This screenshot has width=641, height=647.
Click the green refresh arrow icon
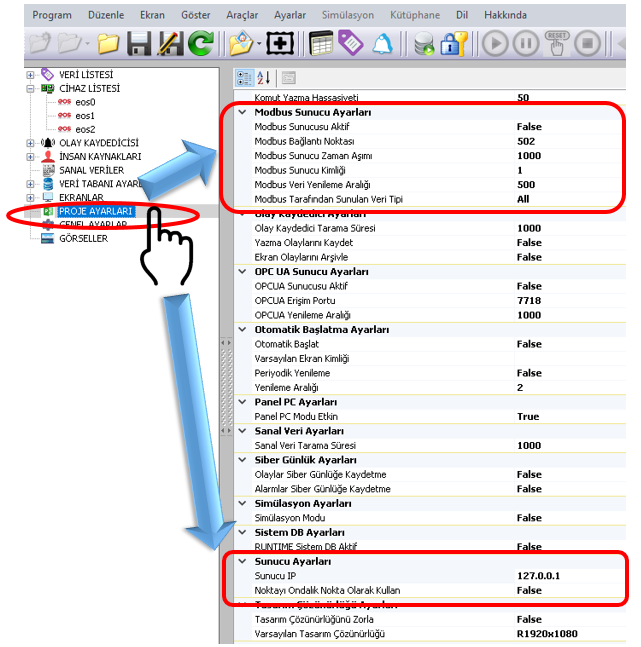point(201,43)
